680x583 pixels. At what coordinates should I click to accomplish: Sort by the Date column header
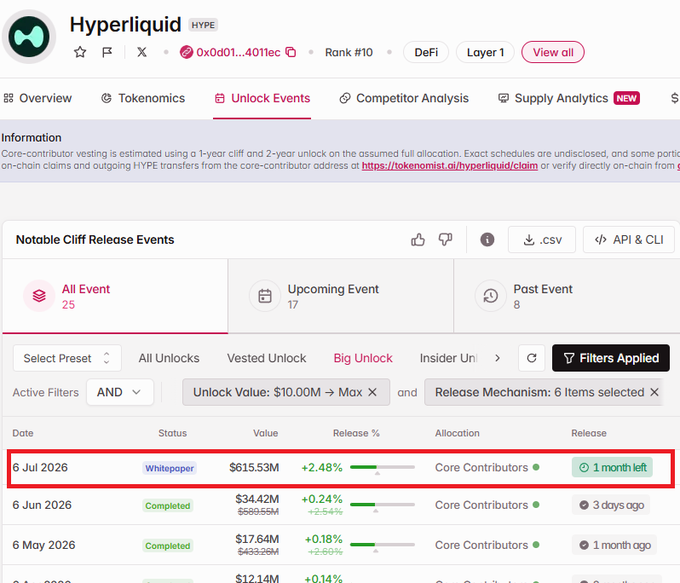point(23,433)
